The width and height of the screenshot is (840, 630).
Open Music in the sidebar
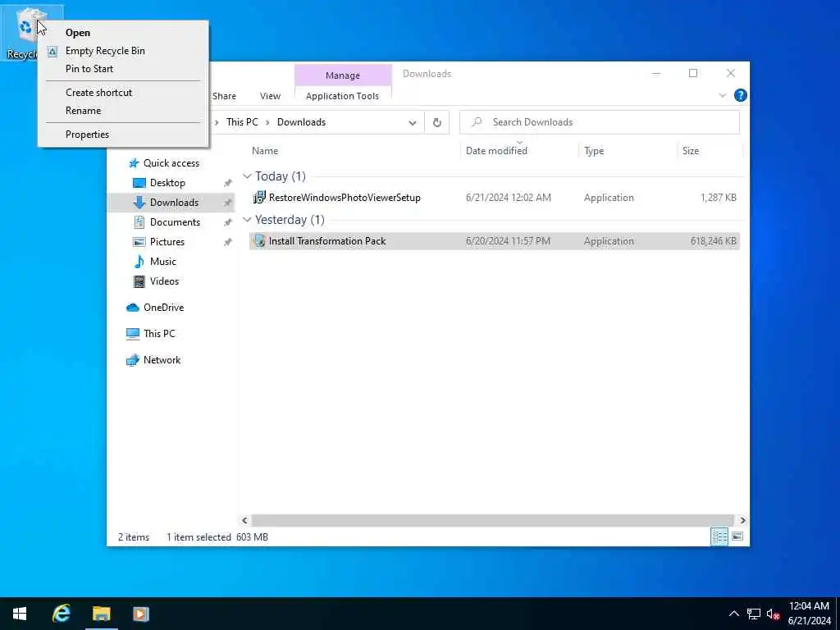pos(163,262)
